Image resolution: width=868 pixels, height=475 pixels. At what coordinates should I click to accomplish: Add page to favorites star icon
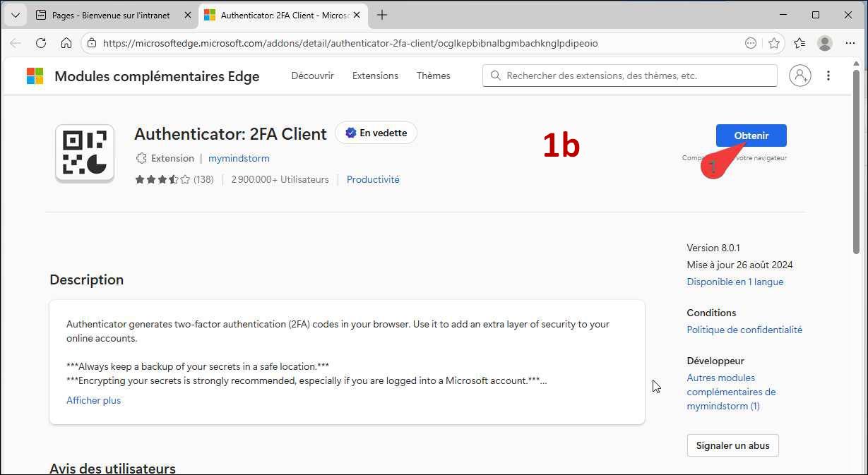coord(774,43)
